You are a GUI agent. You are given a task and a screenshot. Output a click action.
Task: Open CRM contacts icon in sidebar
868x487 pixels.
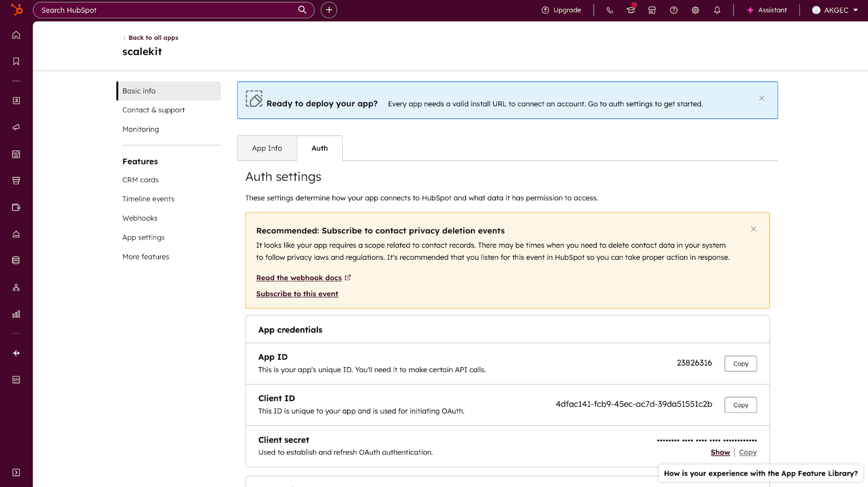(16, 101)
